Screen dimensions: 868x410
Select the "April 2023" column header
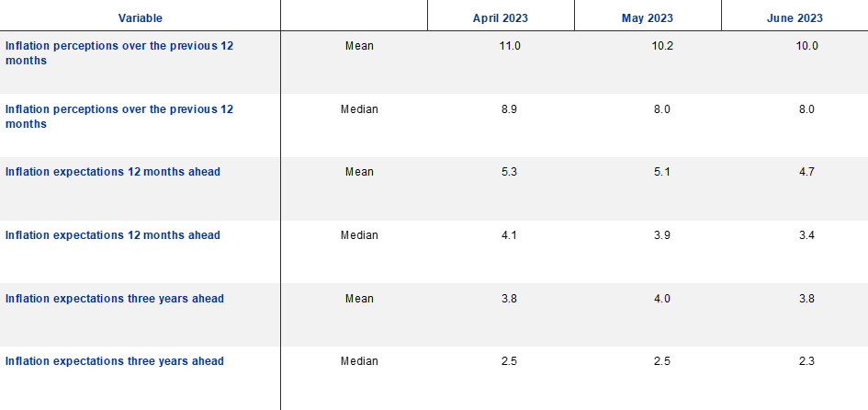(x=501, y=17)
